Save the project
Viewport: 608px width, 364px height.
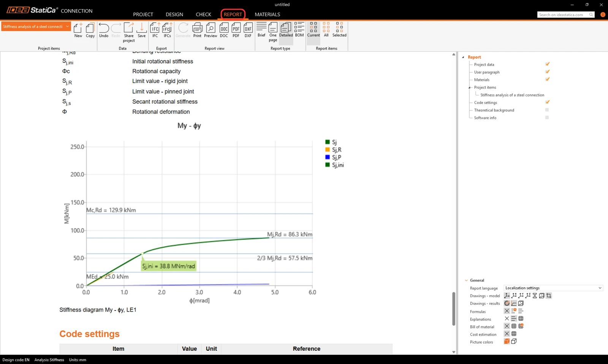(x=142, y=30)
